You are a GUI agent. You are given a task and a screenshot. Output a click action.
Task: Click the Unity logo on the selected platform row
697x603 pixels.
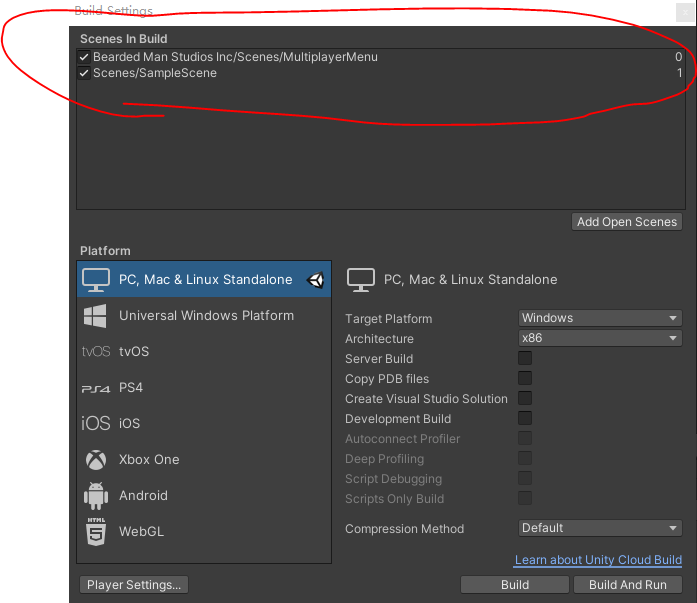tap(316, 280)
